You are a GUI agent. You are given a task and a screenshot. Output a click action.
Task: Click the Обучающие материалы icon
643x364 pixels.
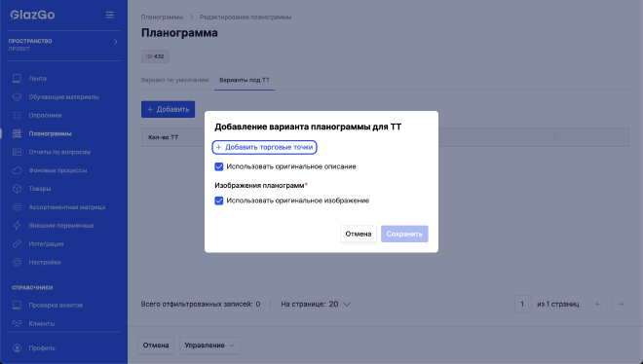(17, 97)
